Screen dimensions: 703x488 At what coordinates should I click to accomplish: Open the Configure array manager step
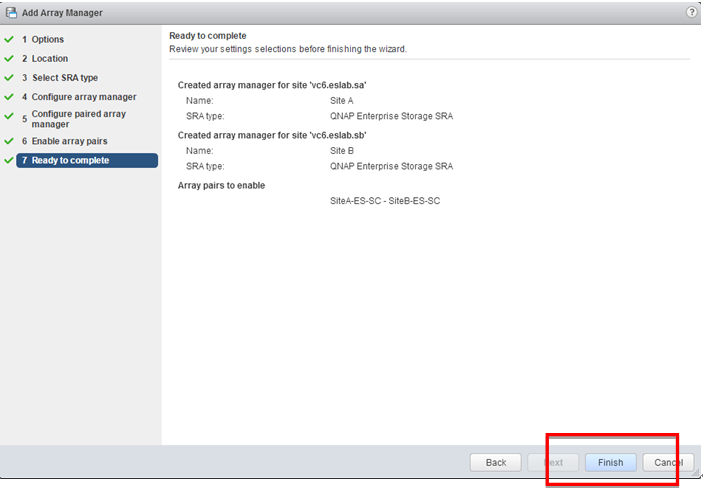(83, 97)
